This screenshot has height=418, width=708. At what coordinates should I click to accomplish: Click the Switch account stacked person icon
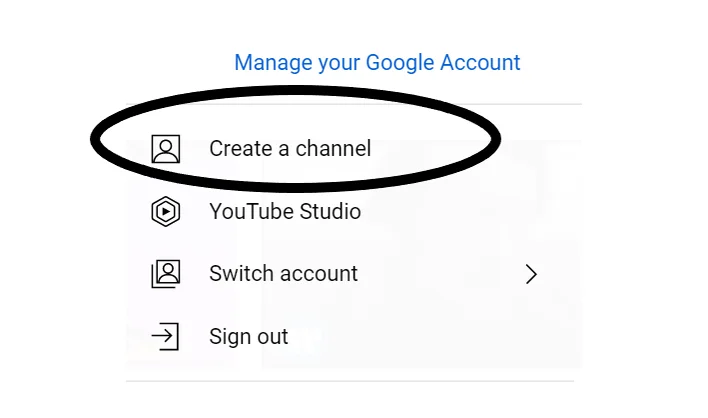point(166,274)
